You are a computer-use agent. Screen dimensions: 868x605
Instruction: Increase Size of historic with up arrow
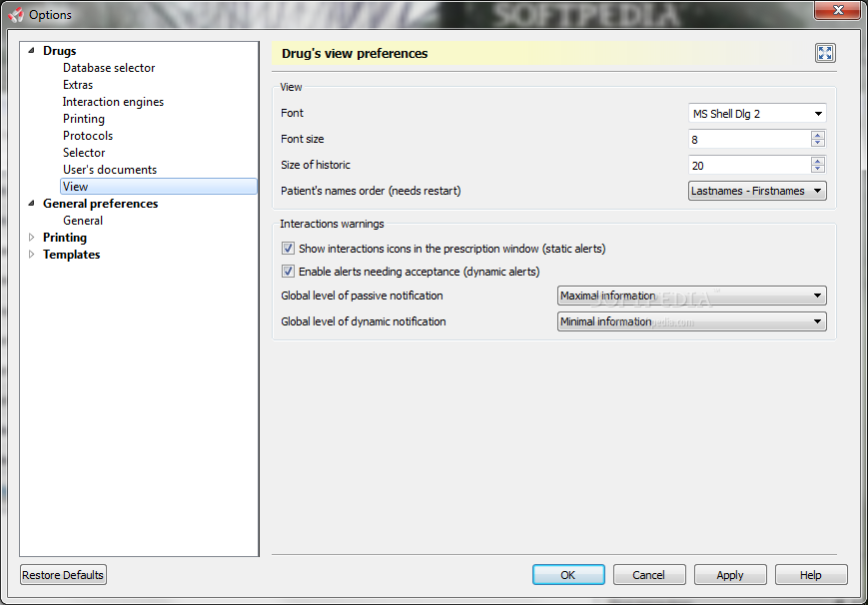coord(818,161)
